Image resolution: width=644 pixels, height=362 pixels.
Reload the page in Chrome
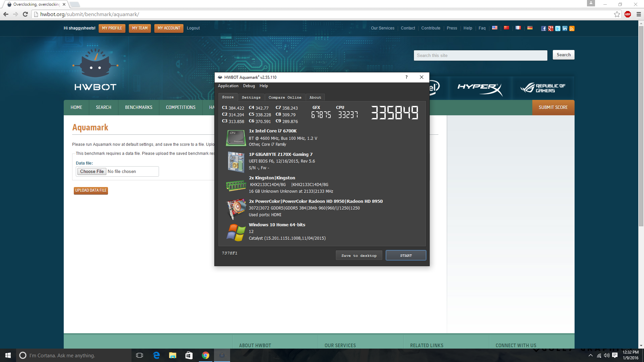pos(25,14)
